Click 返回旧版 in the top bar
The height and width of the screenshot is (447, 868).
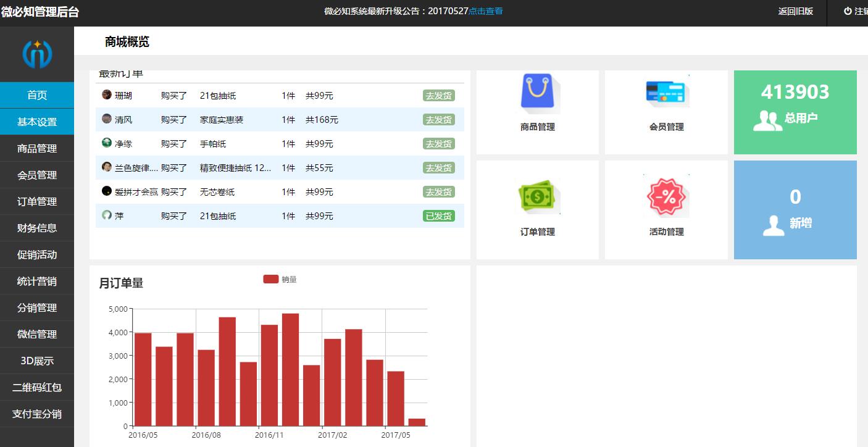pyautogui.click(x=795, y=11)
